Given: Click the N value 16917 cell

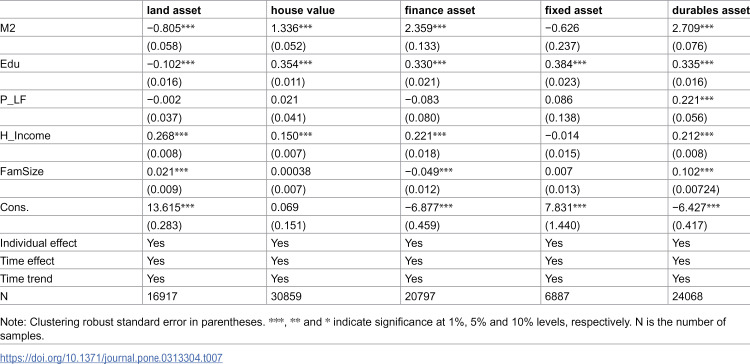Looking at the screenshot, I should [x=162, y=297].
